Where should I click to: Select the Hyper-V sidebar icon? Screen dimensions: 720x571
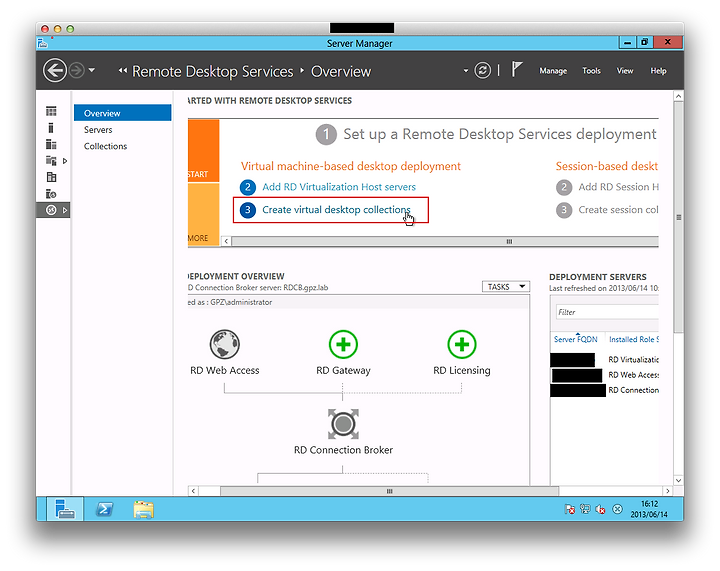click(51, 177)
